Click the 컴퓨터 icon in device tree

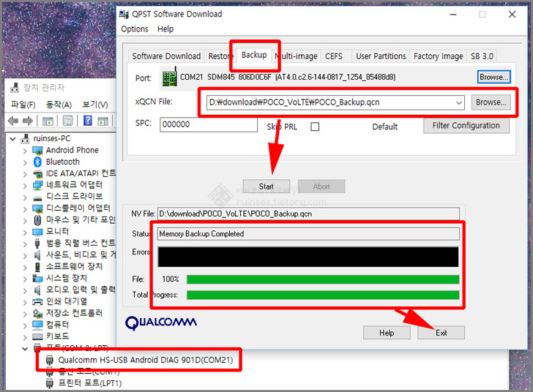pos(37,325)
